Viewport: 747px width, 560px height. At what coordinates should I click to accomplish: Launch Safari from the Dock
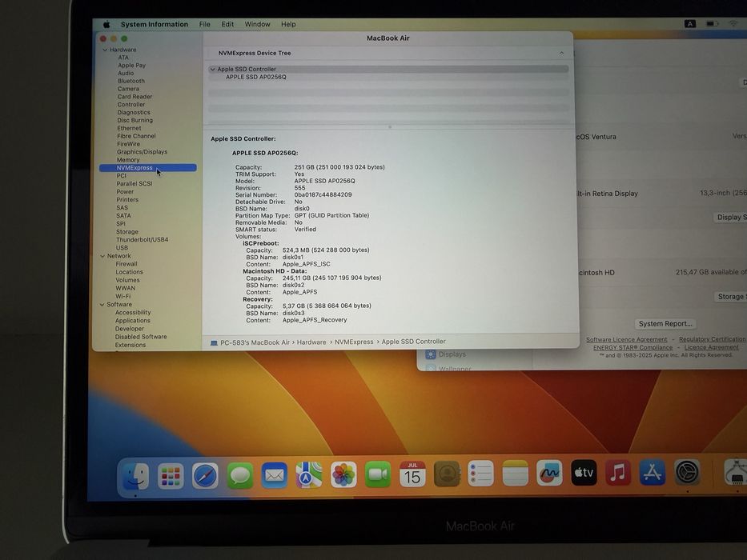coord(205,475)
